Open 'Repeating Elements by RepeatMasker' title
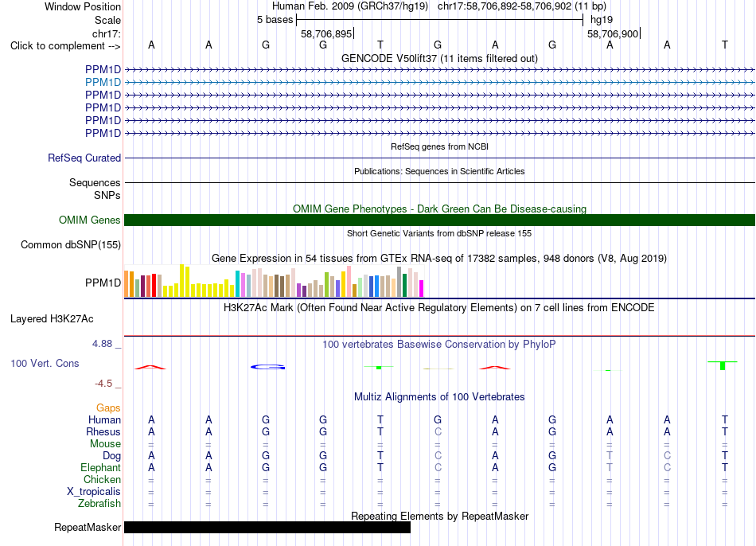The image size is (756, 546). click(439, 516)
